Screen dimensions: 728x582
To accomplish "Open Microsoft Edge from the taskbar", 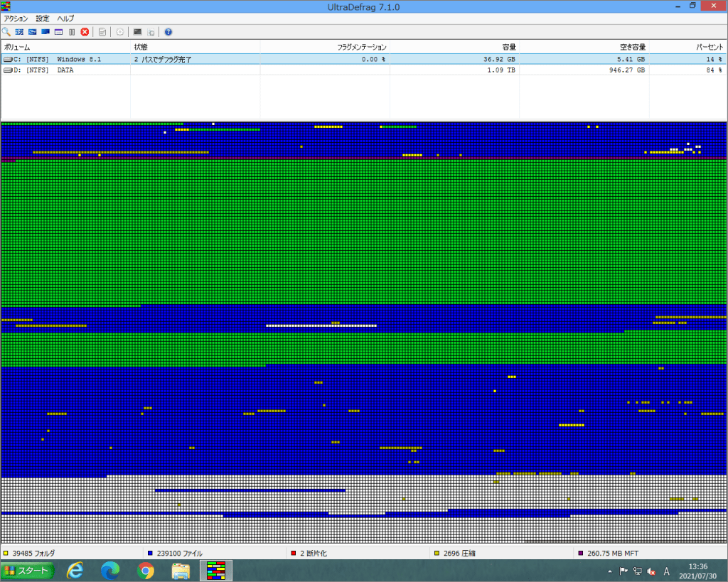I will [x=110, y=571].
